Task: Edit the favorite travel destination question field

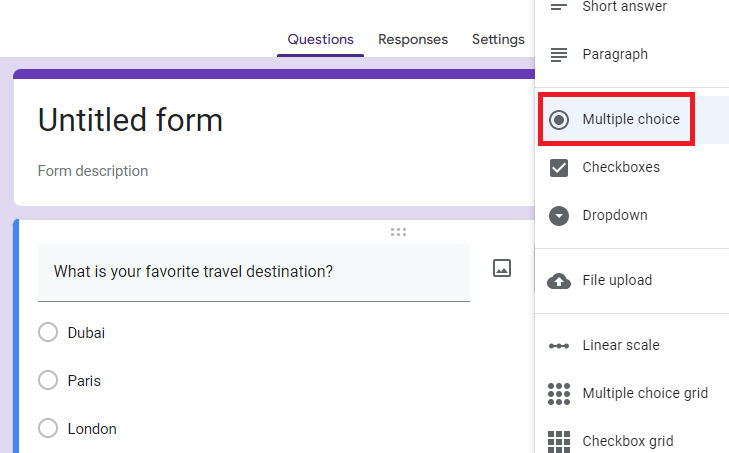Action: [254, 273]
